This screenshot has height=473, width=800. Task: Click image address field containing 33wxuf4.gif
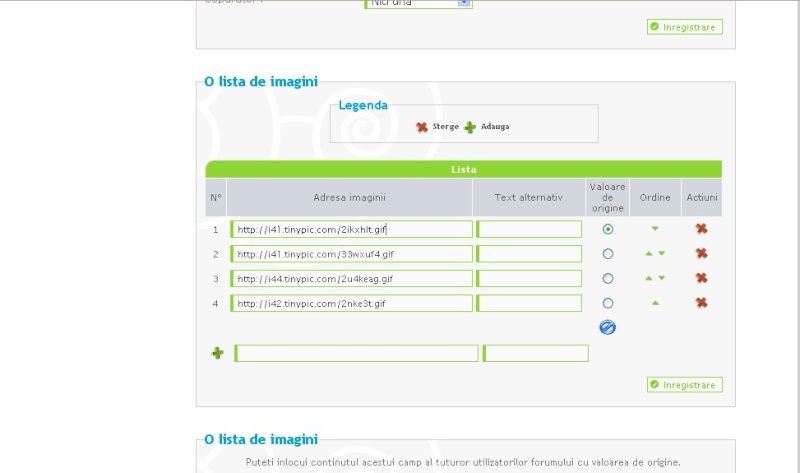tap(352, 254)
